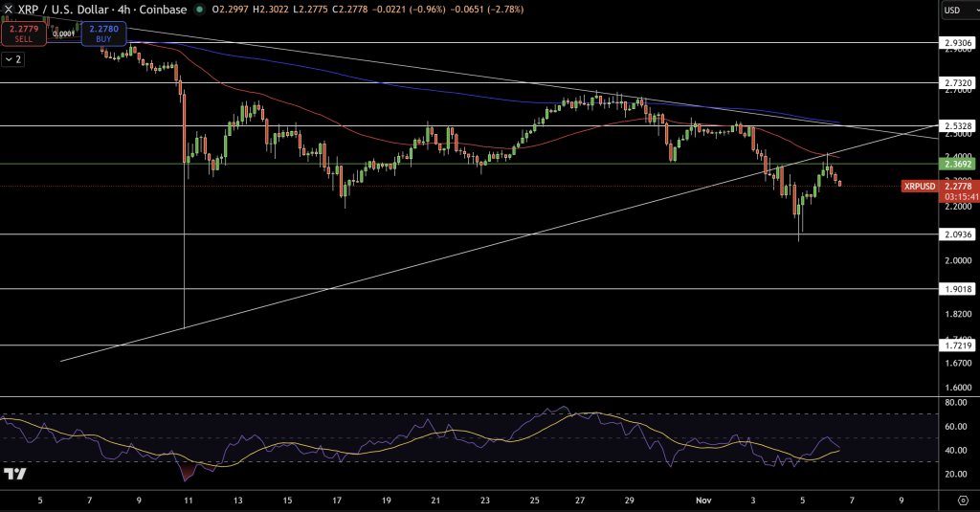980x512 pixels.
Task: Select the 2.9306 price level label
Action: coord(958,43)
